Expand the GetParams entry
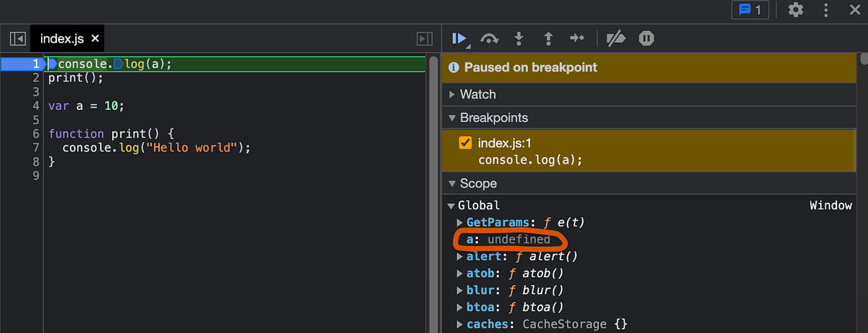This screenshot has height=333, width=868. (x=460, y=222)
